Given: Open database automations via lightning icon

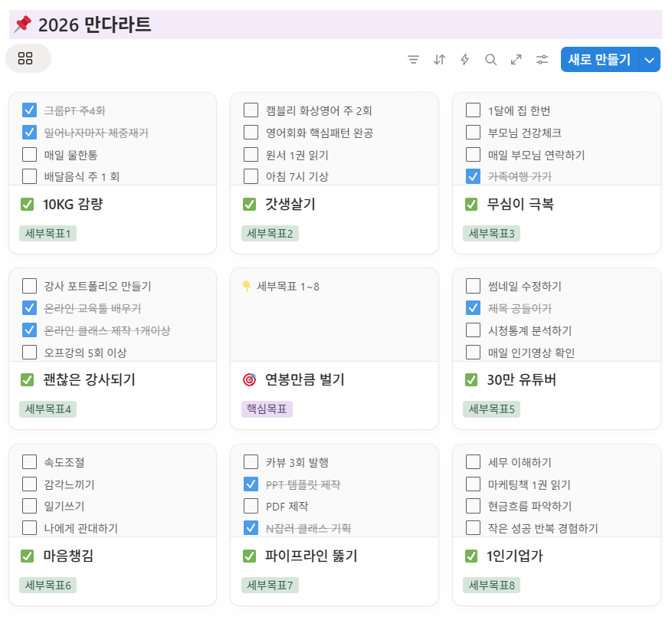Looking at the screenshot, I should (464, 59).
